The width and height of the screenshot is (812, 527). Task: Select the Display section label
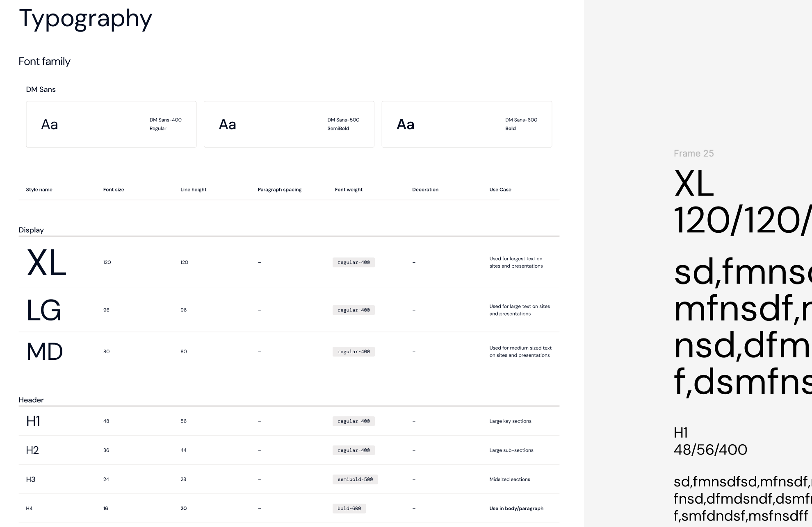click(x=31, y=230)
